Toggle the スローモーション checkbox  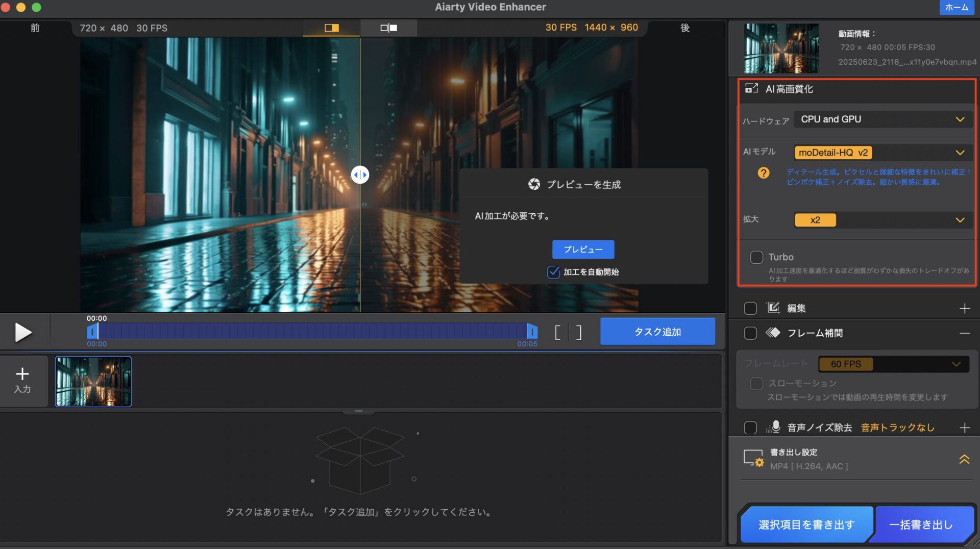pyautogui.click(x=756, y=383)
